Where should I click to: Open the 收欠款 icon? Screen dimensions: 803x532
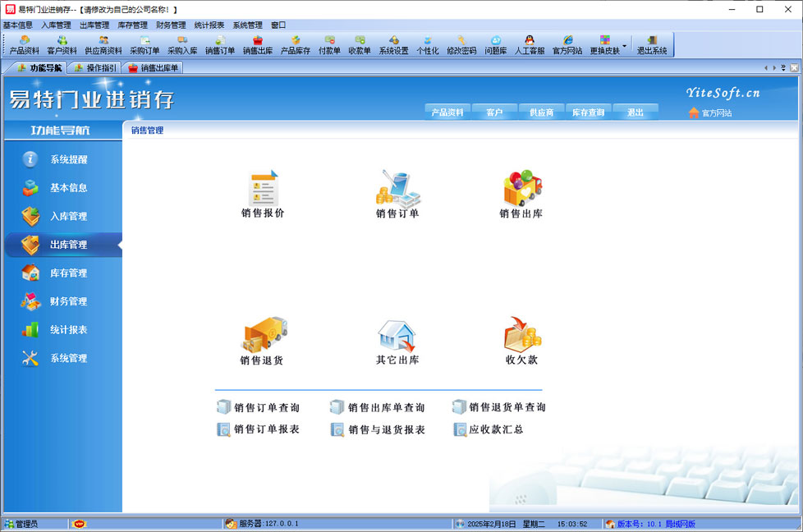pyautogui.click(x=521, y=337)
